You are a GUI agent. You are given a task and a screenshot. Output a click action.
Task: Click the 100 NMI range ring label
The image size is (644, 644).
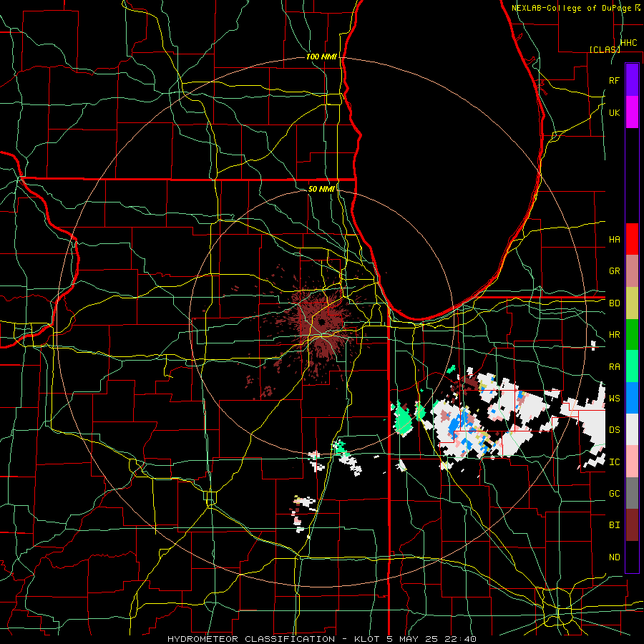click(x=321, y=57)
